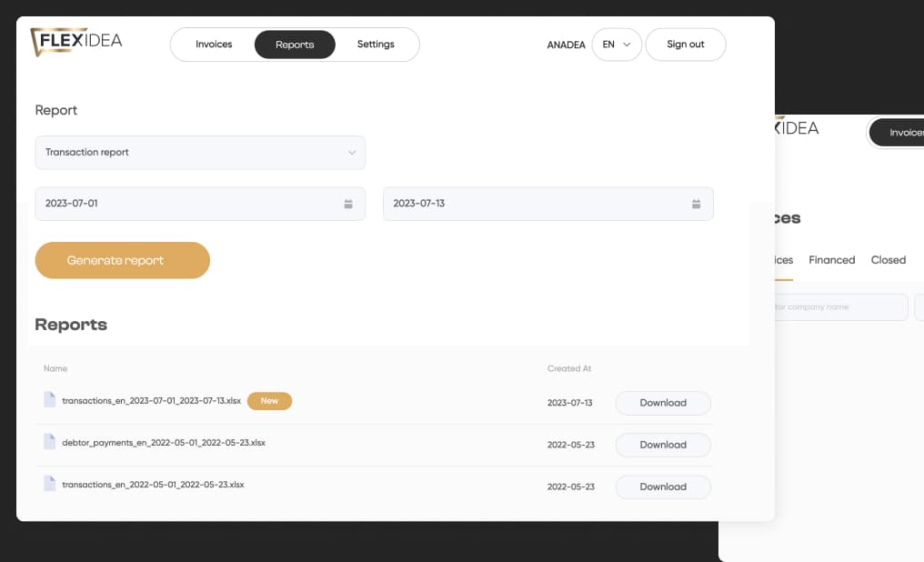This screenshot has height=562, width=924.
Task: Open the EN language selector
Action: (617, 45)
